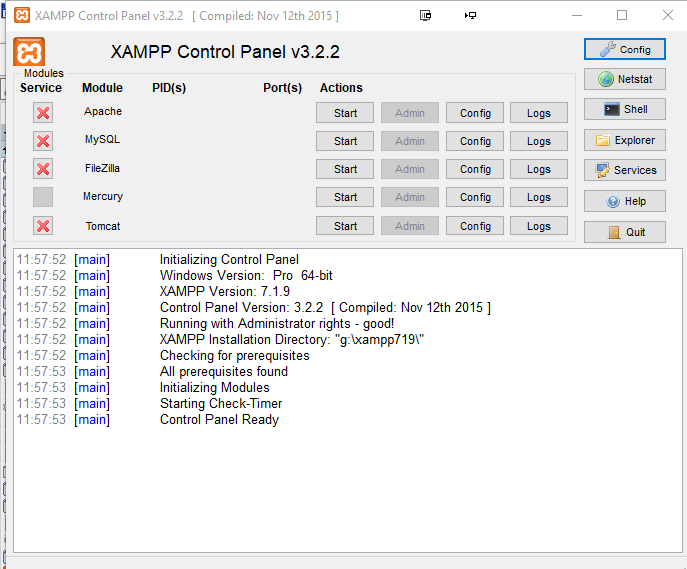Click the 'Starting Check-Timer' log line
Screen dimensions: 687x569
tap(221, 403)
